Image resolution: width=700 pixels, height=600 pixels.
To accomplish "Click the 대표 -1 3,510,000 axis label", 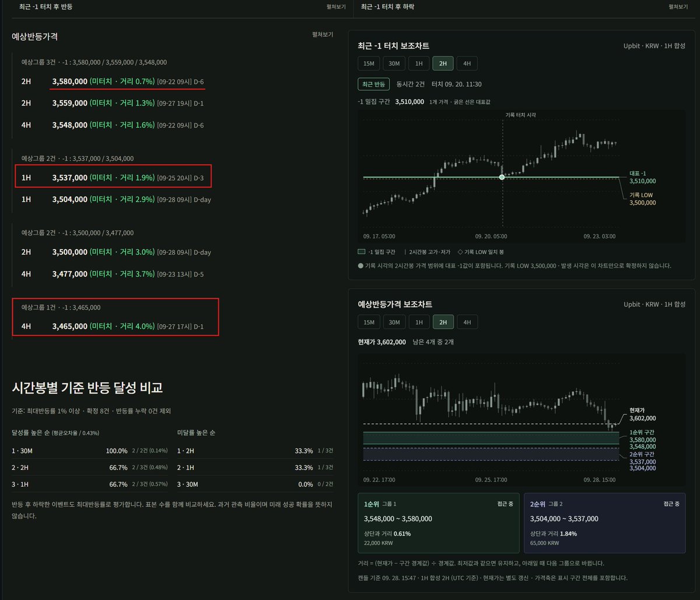I will [x=643, y=177].
